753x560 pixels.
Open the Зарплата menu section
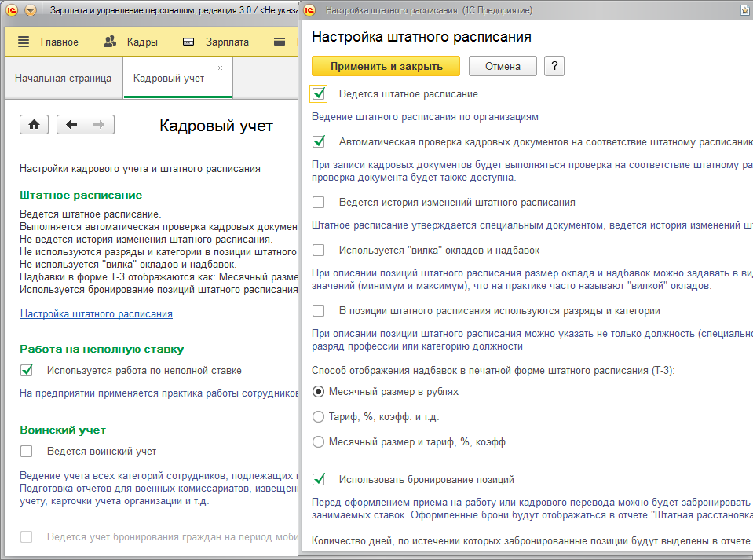pyautogui.click(x=227, y=42)
